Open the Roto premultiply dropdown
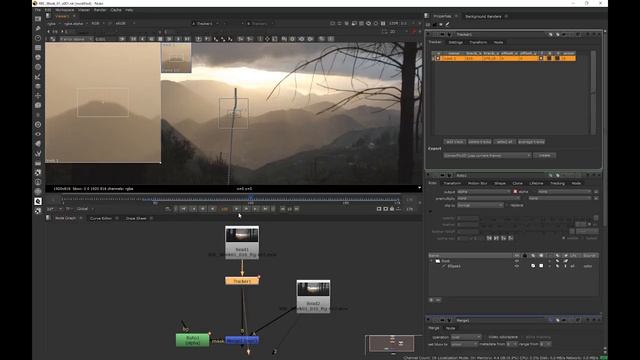 pos(488,198)
